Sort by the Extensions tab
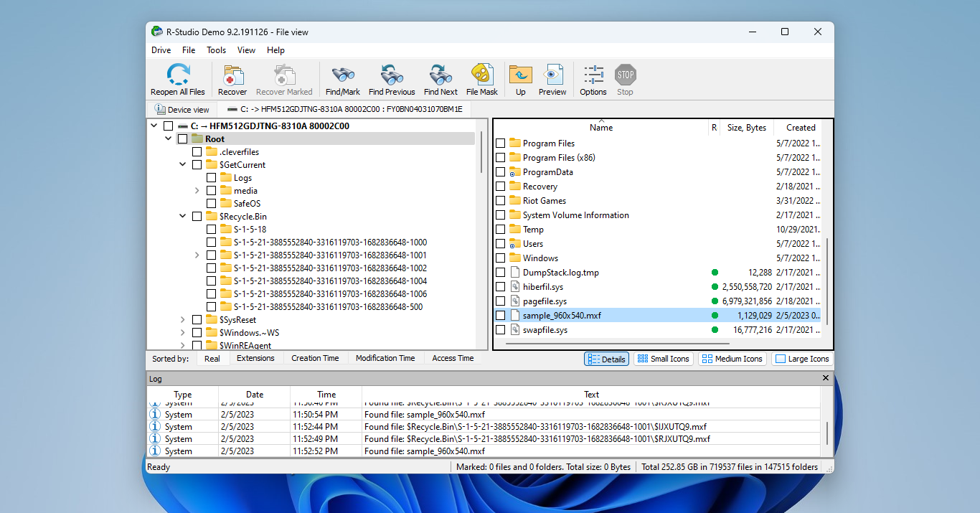This screenshot has height=513, width=980. 255,358
